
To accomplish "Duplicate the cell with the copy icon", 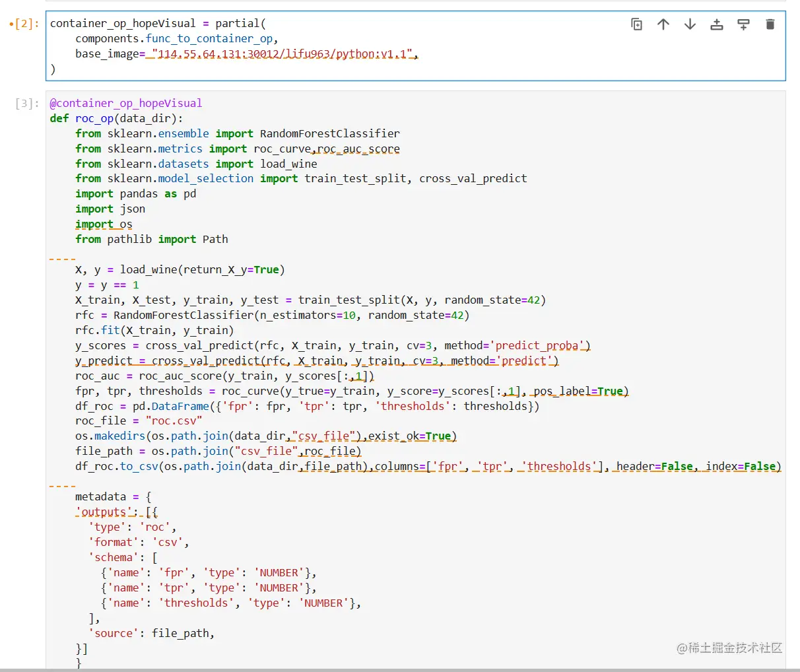I will click(x=637, y=24).
